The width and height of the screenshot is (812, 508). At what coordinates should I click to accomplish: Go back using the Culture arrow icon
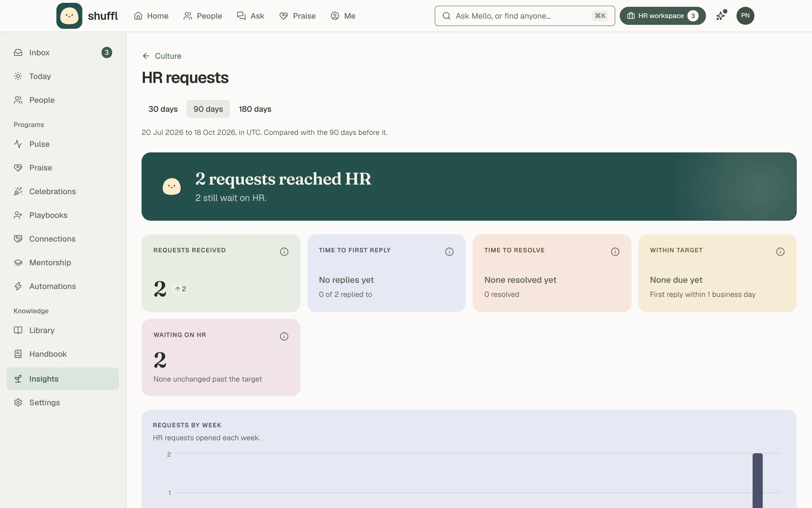[145, 56]
